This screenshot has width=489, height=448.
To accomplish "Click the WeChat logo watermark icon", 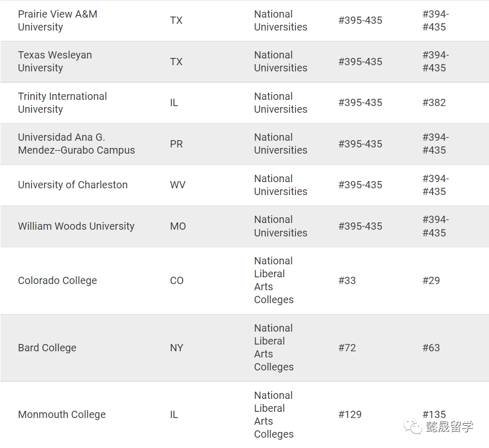I will (x=413, y=426).
